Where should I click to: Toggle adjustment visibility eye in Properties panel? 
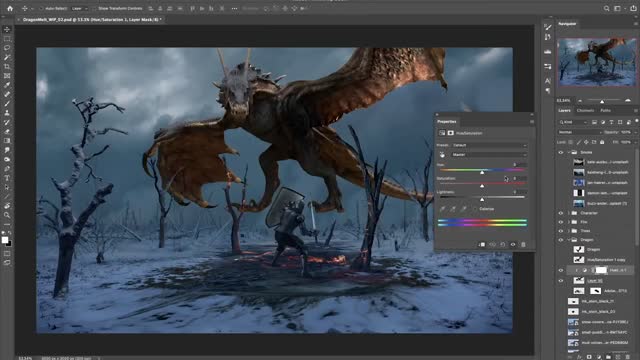tap(513, 244)
